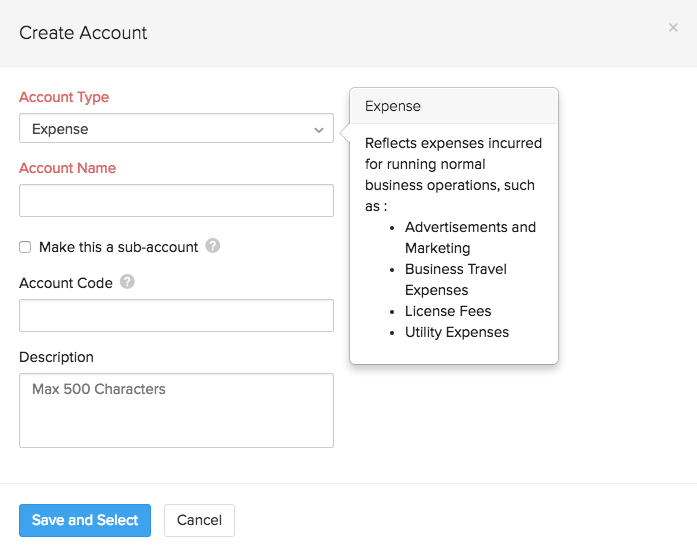This screenshot has width=697, height=555.
Task: Click the Expense header in the tooltip
Action: [393, 106]
